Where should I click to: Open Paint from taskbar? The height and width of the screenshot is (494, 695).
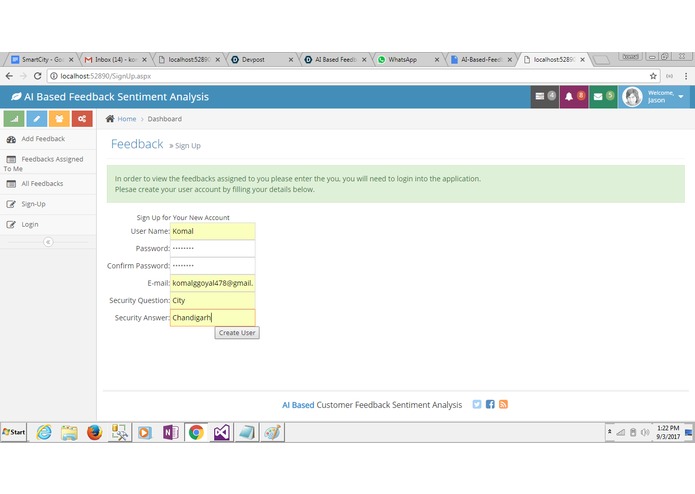(x=272, y=432)
